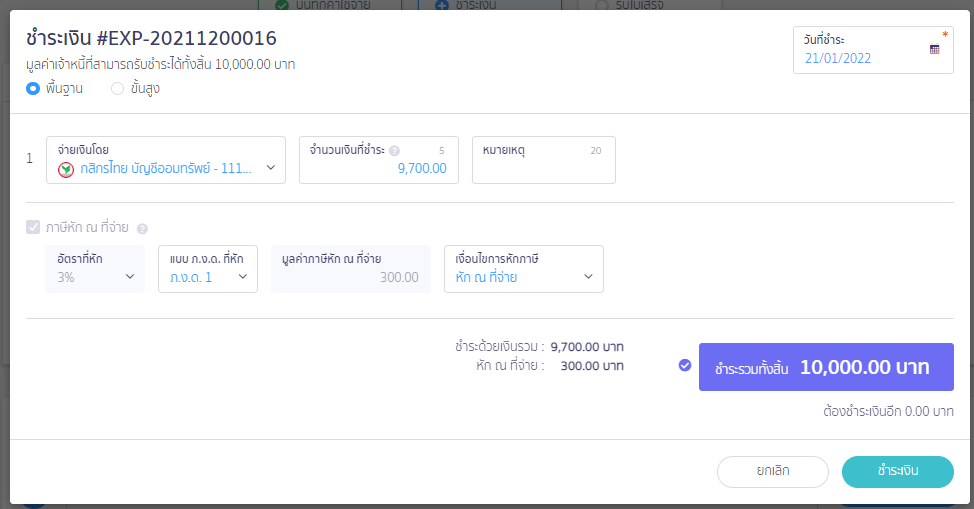
Task: Click the checkmark icon beside ชำระรวมทั้งสิ้น
Action: coord(685,365)
